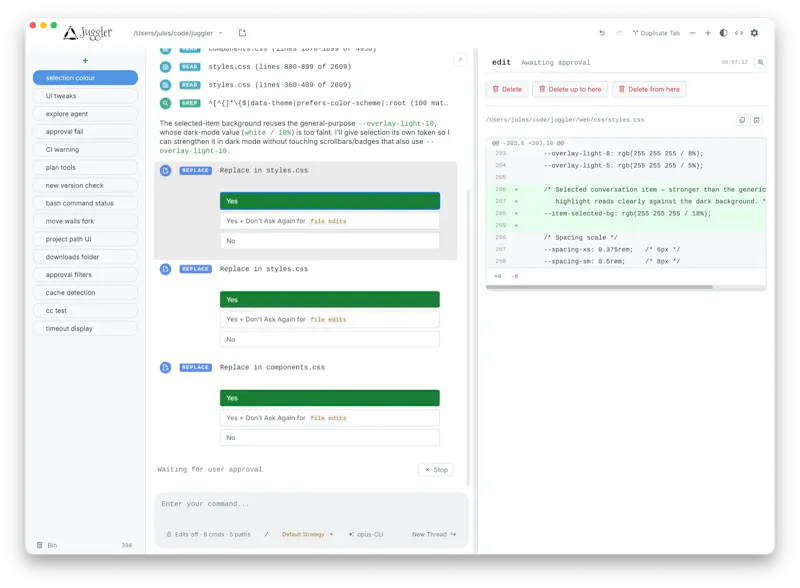Click the code brackets icon in the toolbar
This screenshot has height=588, width=800.
(x=739, y=33)
